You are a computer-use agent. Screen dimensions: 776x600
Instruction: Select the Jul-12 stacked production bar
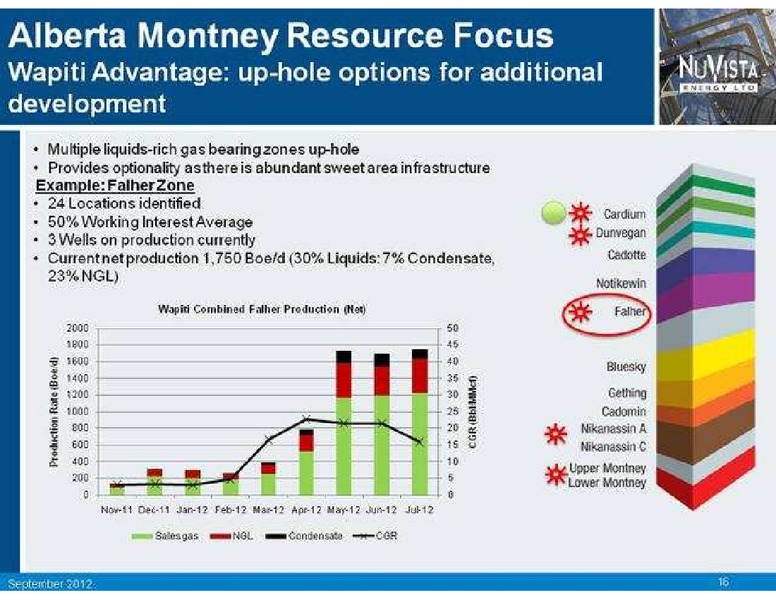pos(420,422)
